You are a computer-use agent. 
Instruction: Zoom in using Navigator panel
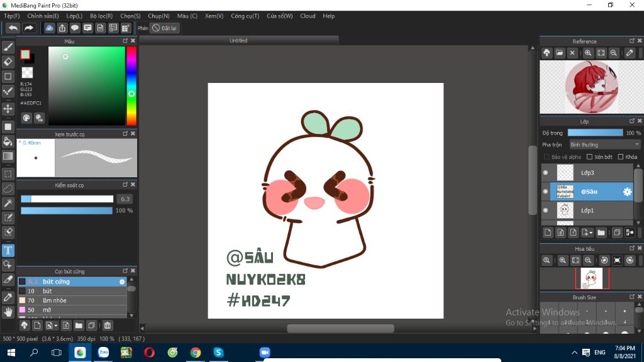point(563,261)
